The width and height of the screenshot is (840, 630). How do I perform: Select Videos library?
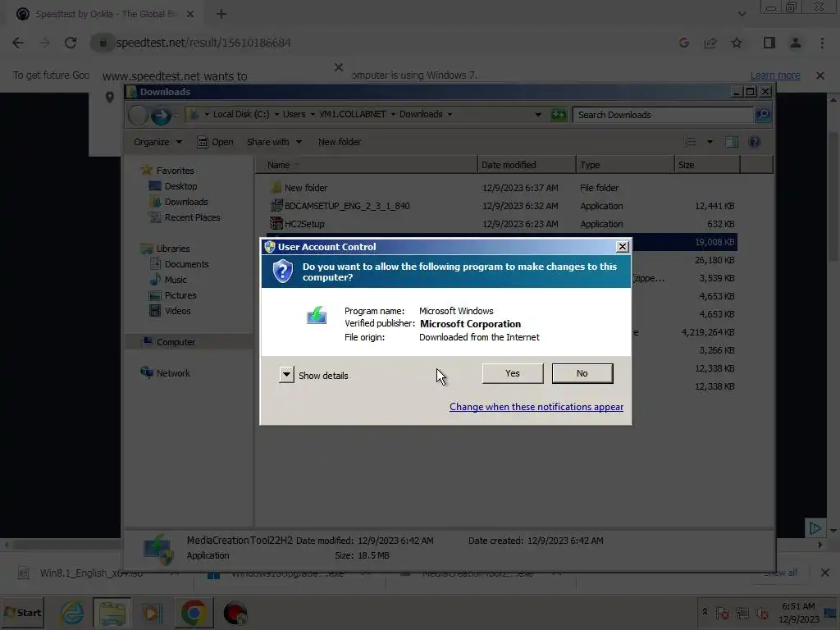[170, 310]
